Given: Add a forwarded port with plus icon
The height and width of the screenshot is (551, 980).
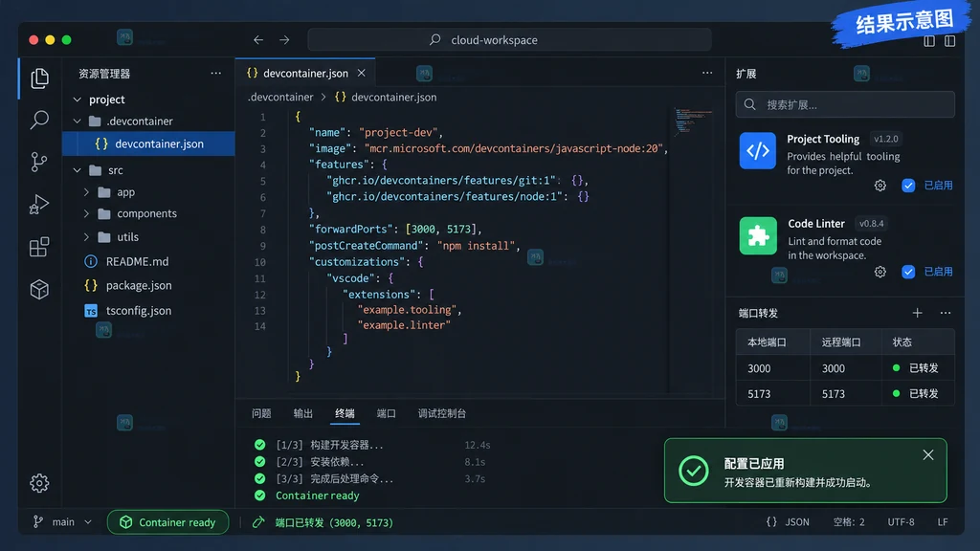Looking at the screenshot, I should coord(918,313).
